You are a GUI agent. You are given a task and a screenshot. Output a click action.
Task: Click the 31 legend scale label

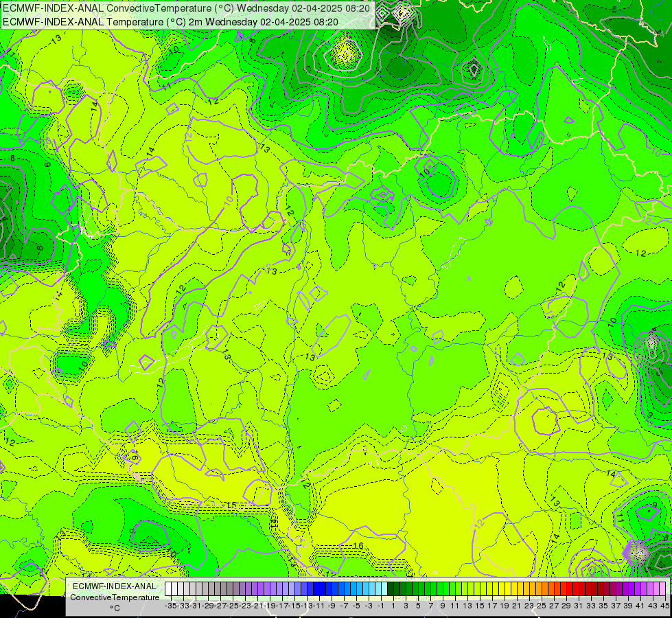579,606
